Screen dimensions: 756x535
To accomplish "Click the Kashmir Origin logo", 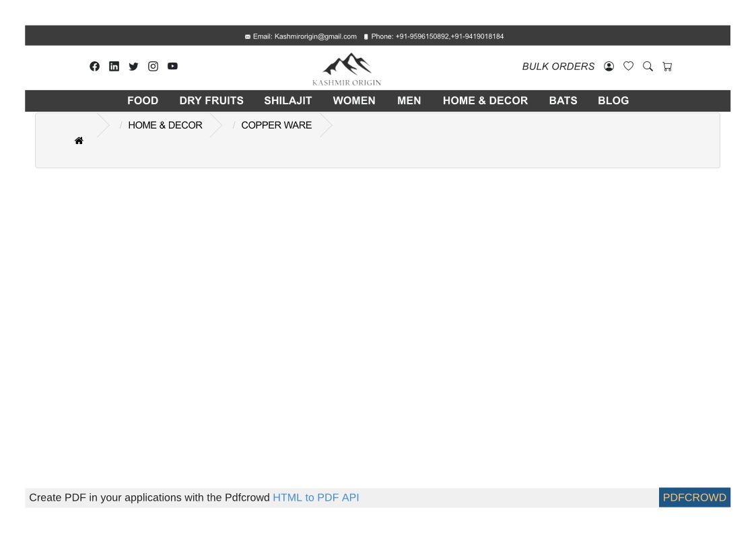I will [x=347, y=69].
